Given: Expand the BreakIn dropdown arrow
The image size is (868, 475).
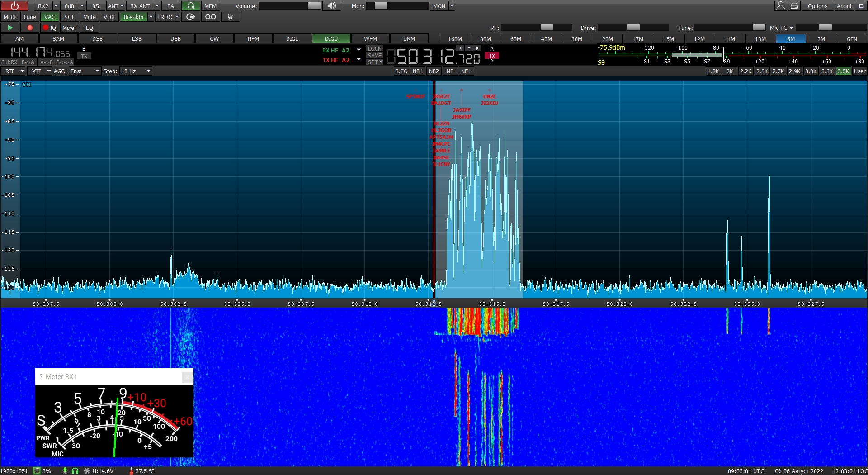Looking at the screenshot, I should point(151,17).
